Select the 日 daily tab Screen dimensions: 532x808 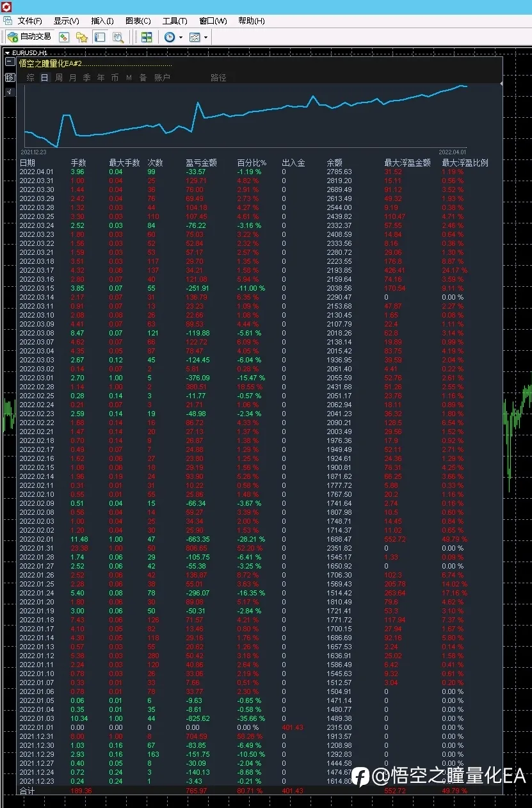pyautogui.click(x=45, y=77)
